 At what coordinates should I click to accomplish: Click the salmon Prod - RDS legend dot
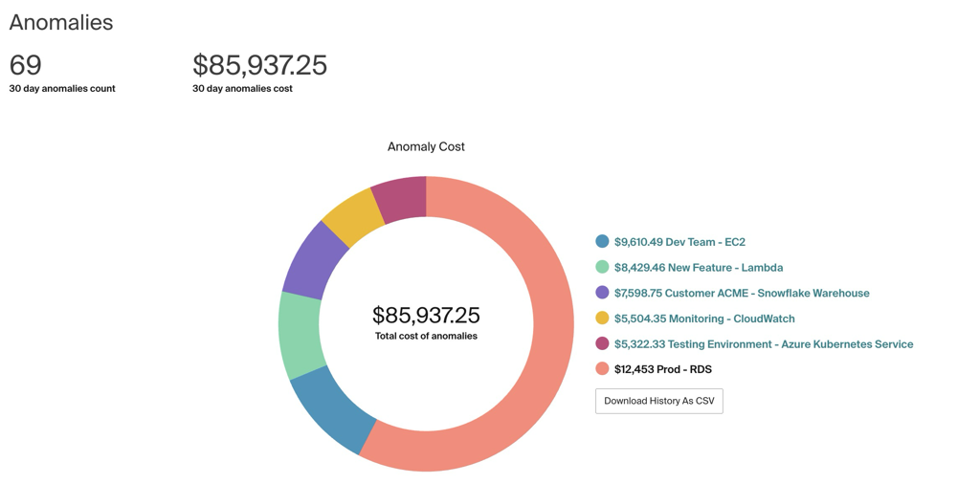click(602, 370)
